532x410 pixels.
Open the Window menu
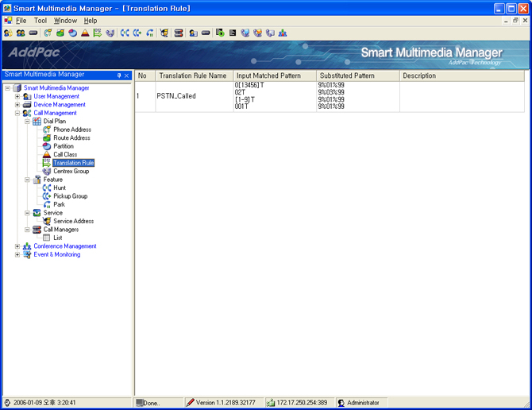(65, 21)
